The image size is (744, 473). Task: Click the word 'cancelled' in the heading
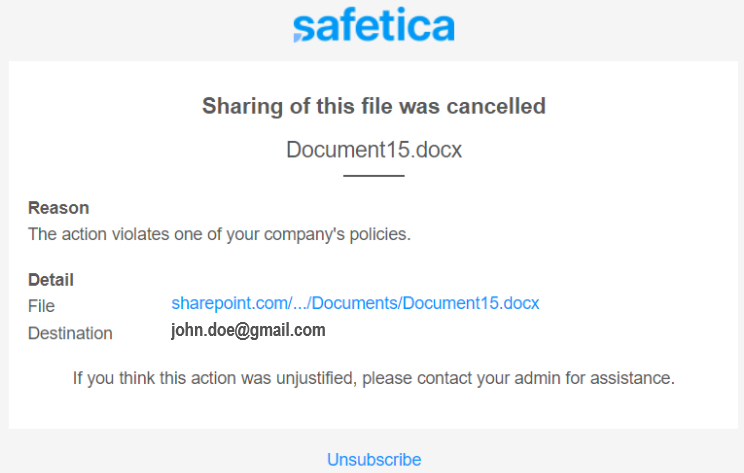pos(496,106)
